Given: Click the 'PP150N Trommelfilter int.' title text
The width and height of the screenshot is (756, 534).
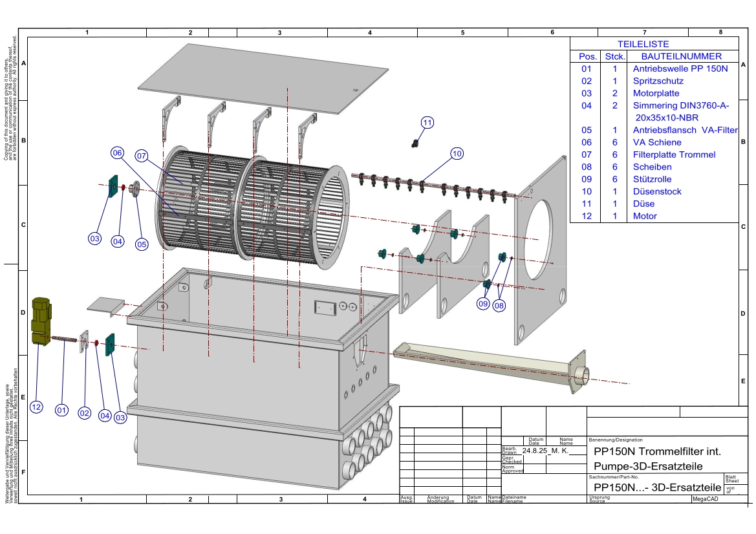Looking at the screenshot, I should pos(656,451).
